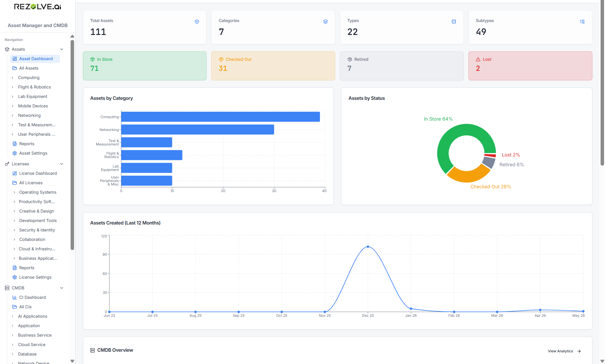Expand the Computing asset category

point(13,78)
